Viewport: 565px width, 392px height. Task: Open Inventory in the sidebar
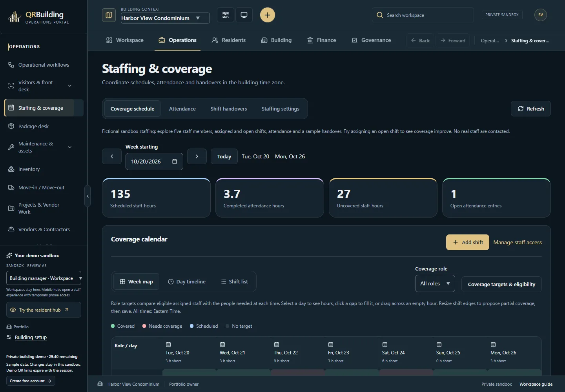coord(44,169)
